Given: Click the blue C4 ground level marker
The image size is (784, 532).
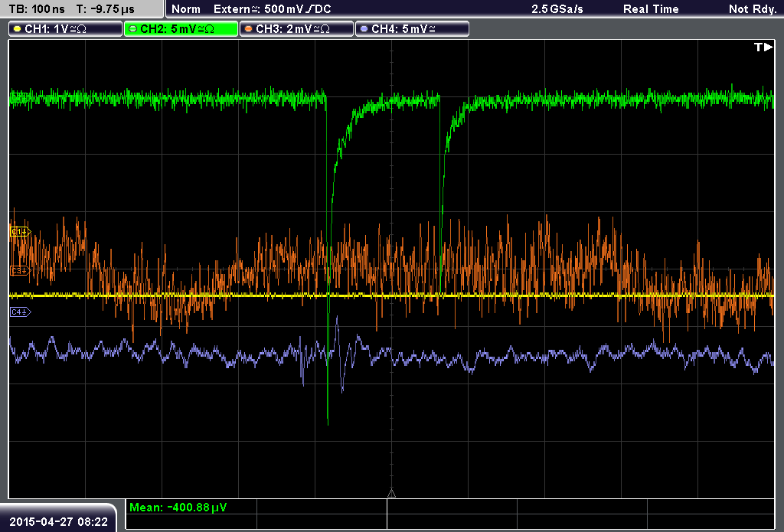Looking at the screenshot, I should coord(21,312).
